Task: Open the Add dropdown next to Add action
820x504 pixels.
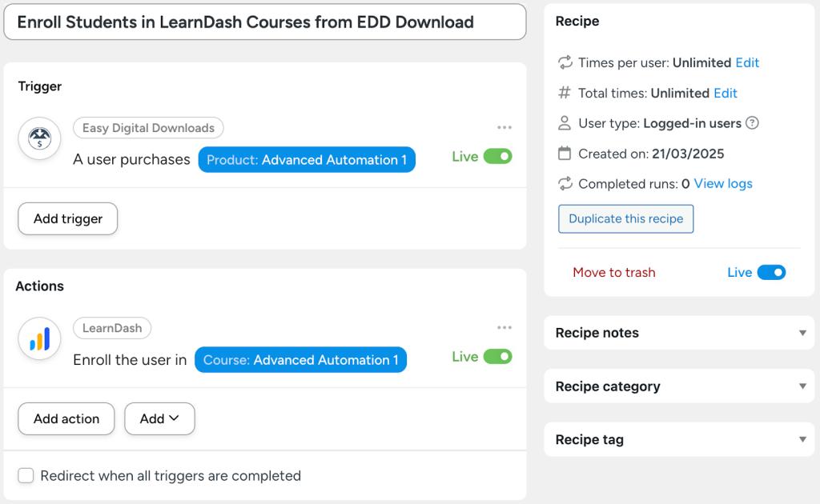Action: point(159,418)
